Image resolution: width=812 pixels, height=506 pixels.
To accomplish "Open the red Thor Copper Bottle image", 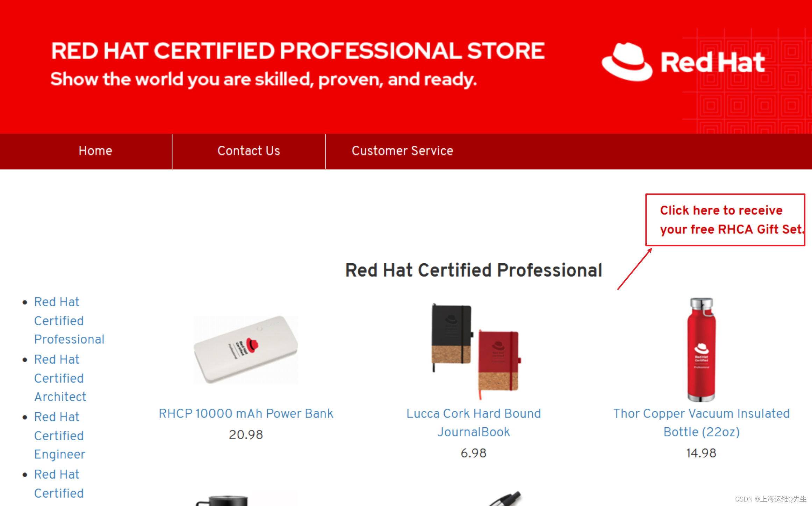I will (x=701, y=350).
